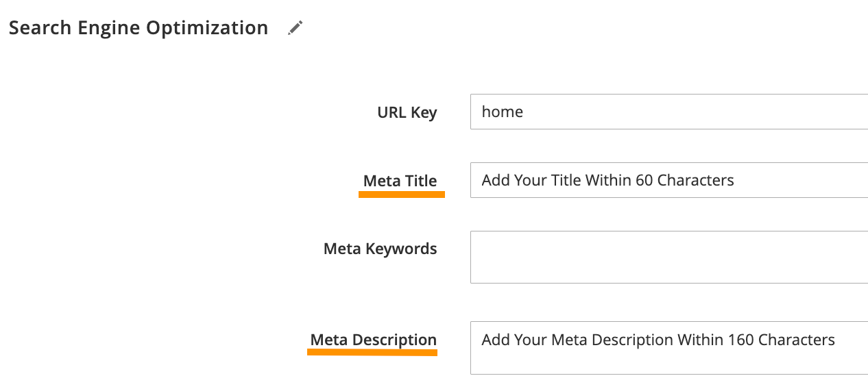Screen dimensions: 868x389
Task: Click the word "Search" in the section heading
Action: coord(40,28)
